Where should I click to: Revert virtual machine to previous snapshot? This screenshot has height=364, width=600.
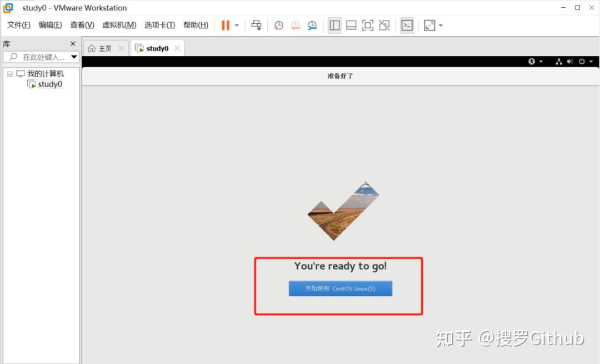click(x=296, y=25)
